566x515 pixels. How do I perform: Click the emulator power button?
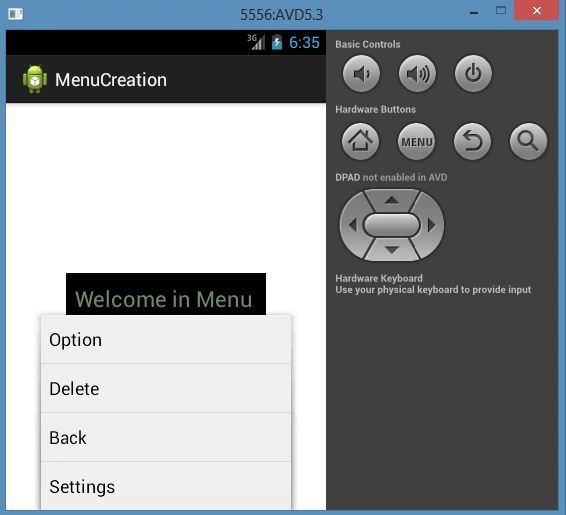473,74
